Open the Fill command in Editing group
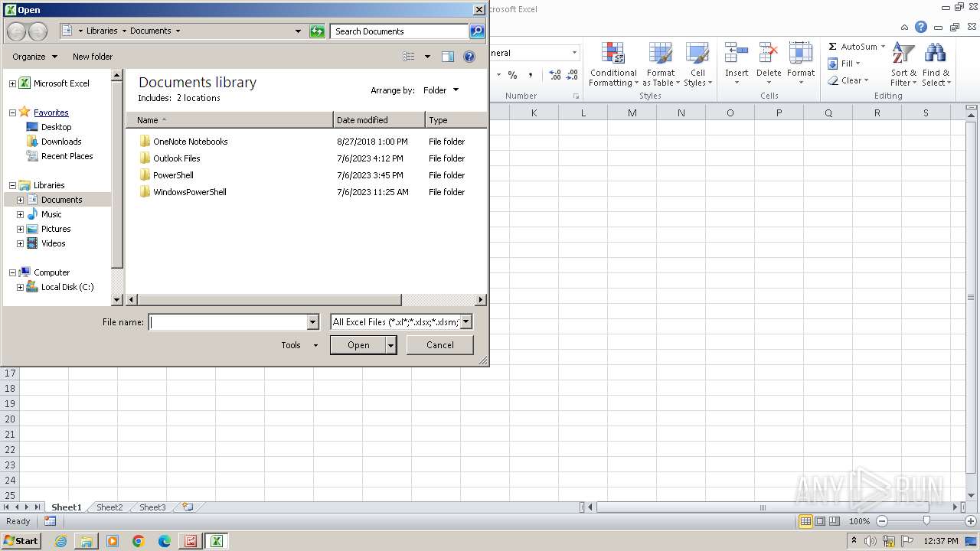Image resolution: width=980 pixels, height=551 pixels. 844,64
